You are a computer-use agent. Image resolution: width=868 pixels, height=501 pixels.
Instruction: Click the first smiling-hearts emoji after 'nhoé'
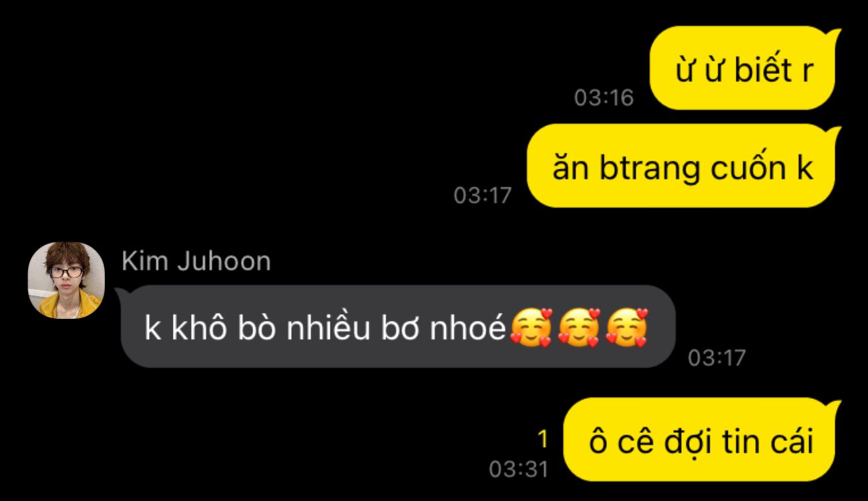531,328
